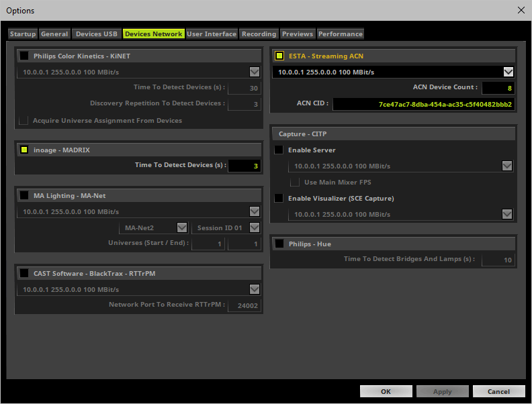Switch to the Startup tab

23,34
